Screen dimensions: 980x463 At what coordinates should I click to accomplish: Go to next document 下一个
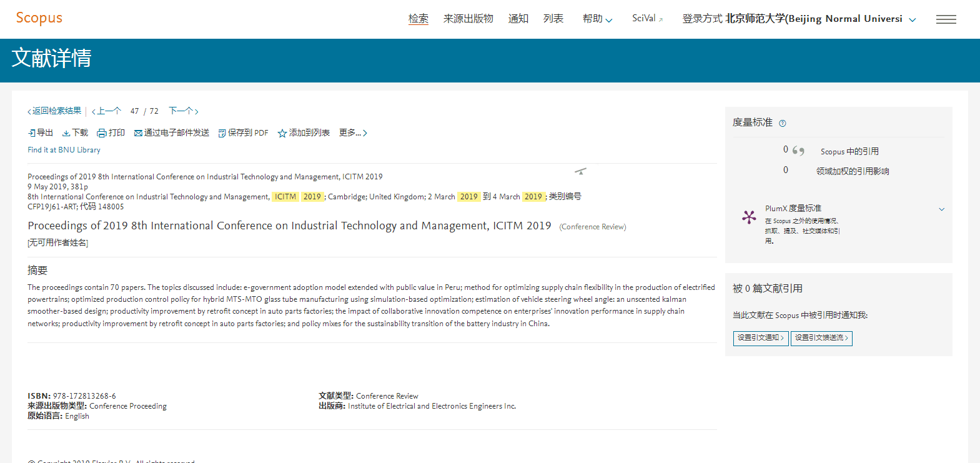tap(184, 111)
